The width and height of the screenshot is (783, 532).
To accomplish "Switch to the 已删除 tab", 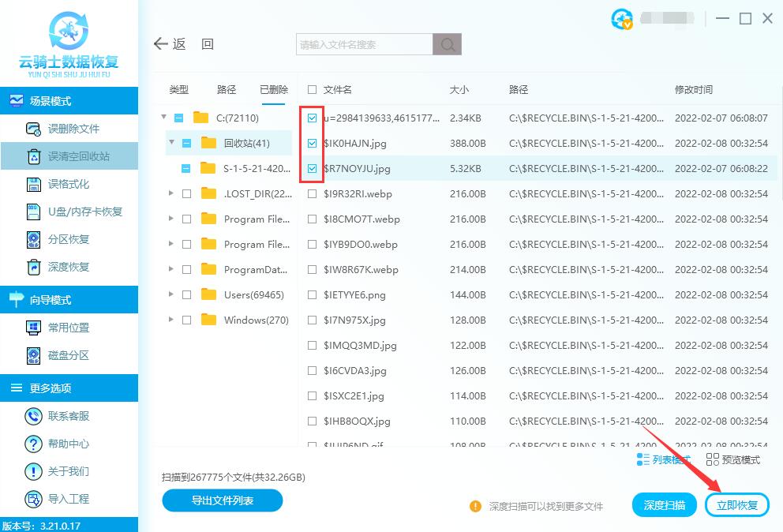I will tap(274, 89).
